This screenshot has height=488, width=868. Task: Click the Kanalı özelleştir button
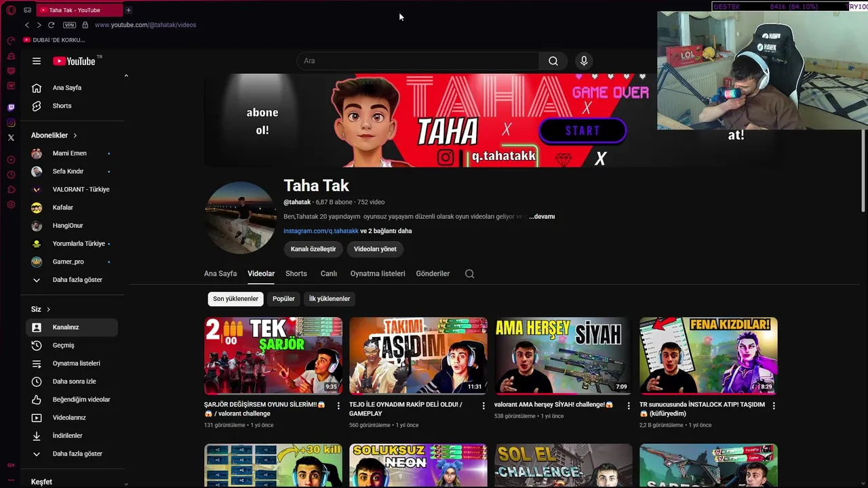313,249
